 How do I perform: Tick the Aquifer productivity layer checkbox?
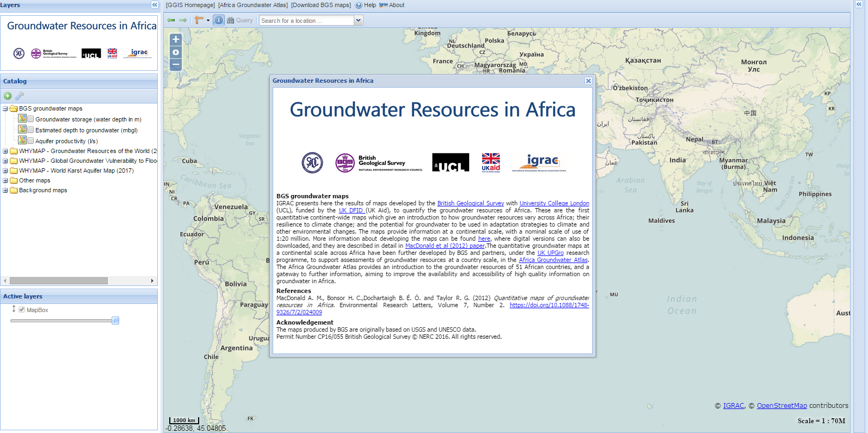click(x=30, y=141)
